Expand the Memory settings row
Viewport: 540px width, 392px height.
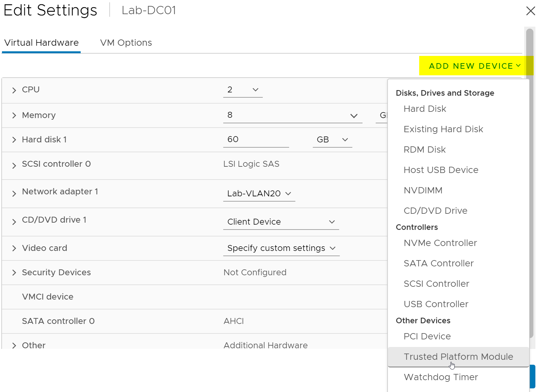[14, 115]
